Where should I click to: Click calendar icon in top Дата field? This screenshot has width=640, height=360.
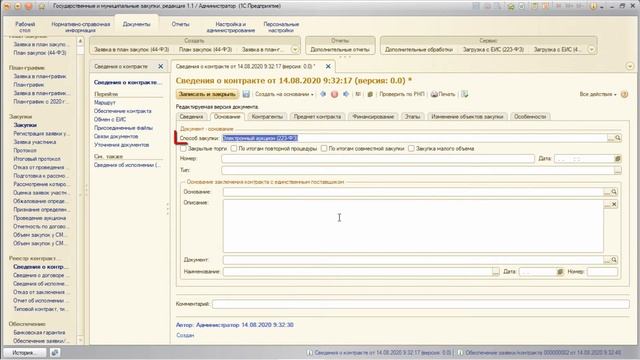[618, 158]
